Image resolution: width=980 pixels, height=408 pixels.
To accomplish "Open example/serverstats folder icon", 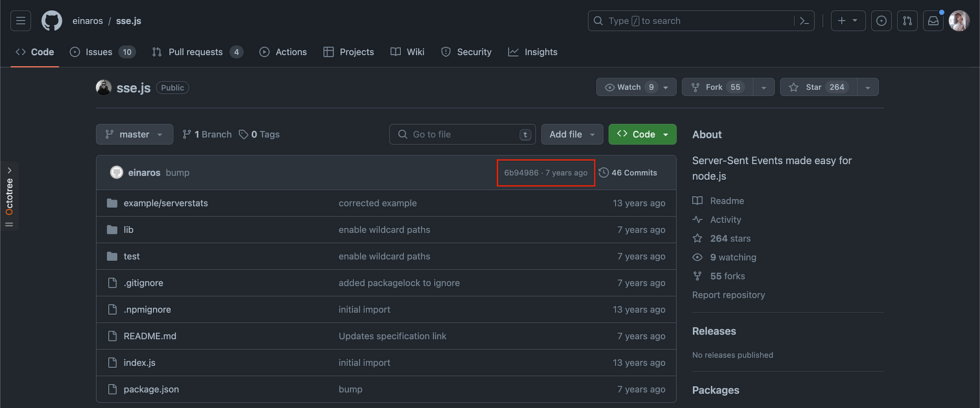I will coord(112,203).
